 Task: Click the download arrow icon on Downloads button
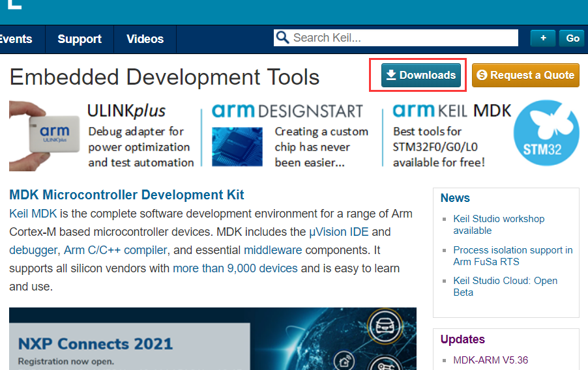[391, 75]
